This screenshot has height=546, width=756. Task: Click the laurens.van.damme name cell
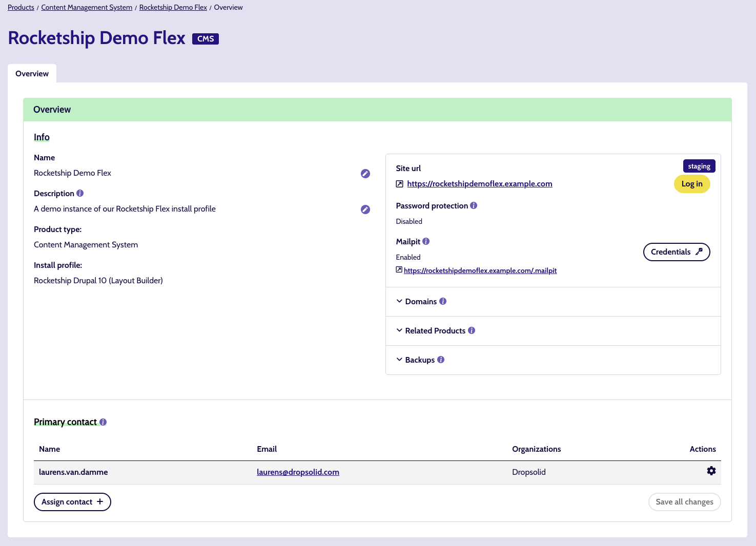click(73, 472)
